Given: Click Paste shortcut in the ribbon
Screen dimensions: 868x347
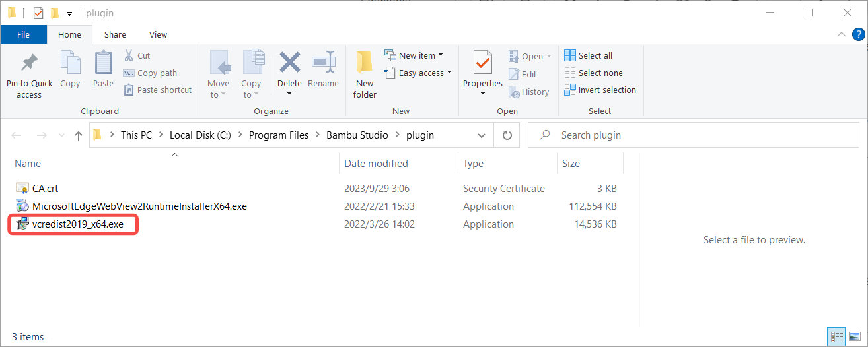Looking at the screenshot, I should tap(157, 90).
